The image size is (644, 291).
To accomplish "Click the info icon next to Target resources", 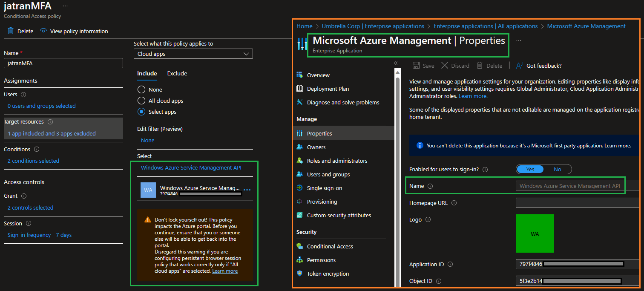I will pos(51,122).
